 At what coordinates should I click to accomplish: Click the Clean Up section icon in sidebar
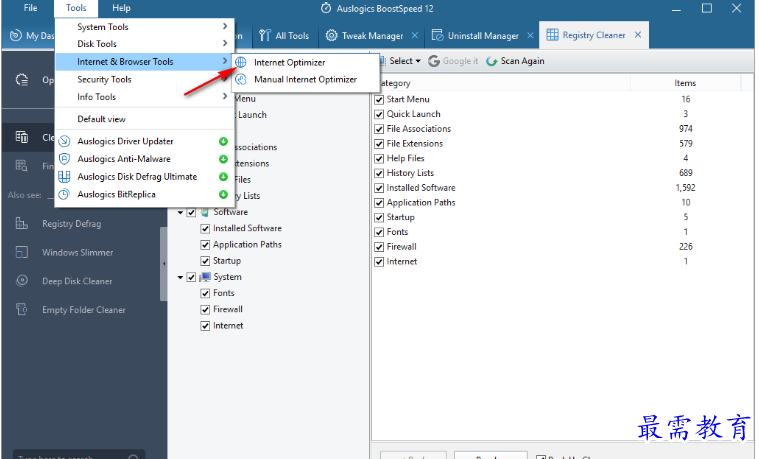click(x=22, y=137)
